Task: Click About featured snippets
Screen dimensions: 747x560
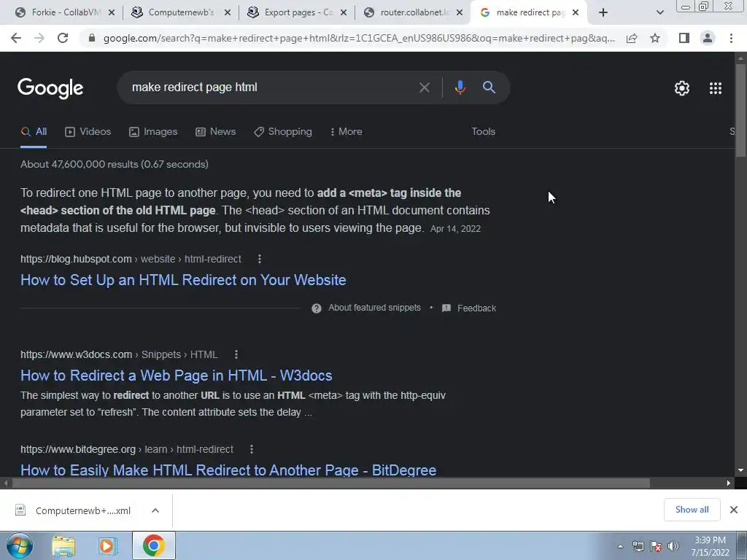Action: pyautogui.click(x=374, y=308)
